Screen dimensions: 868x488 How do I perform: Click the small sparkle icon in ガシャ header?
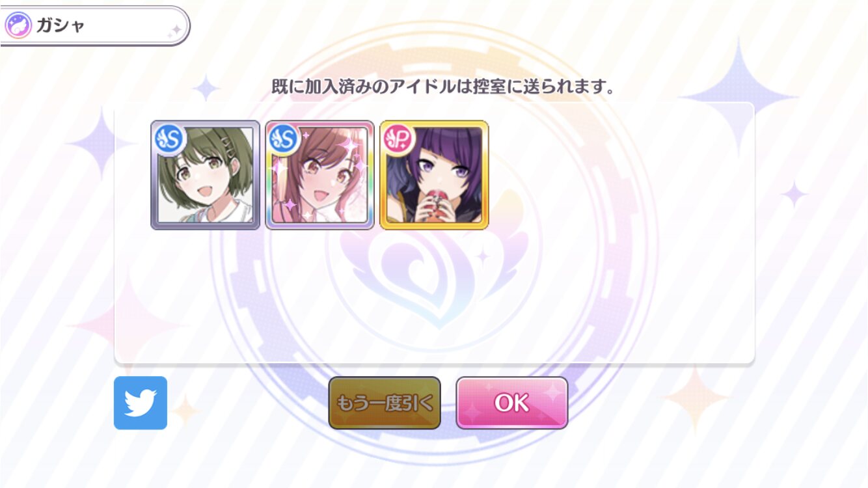[x=174, y=31]
